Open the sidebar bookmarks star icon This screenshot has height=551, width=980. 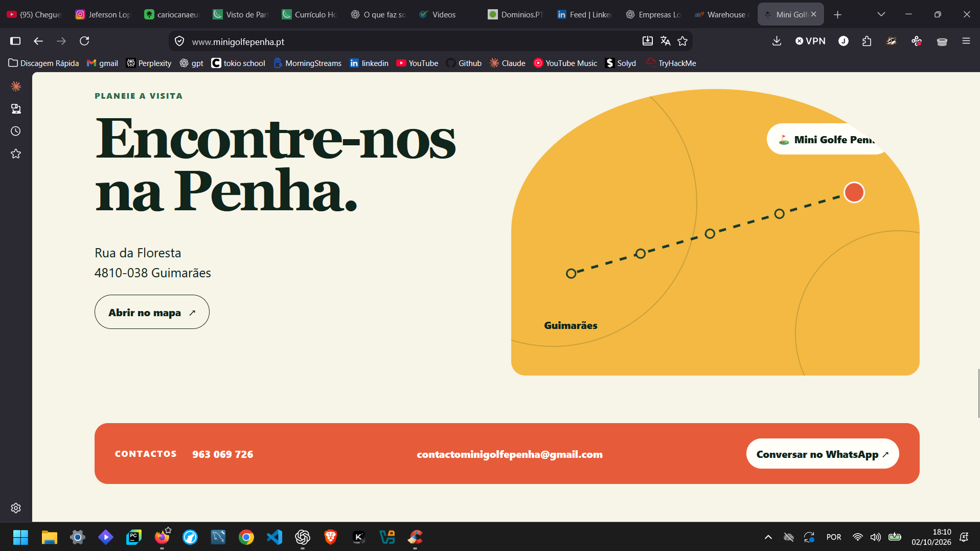tap(16, 154)
